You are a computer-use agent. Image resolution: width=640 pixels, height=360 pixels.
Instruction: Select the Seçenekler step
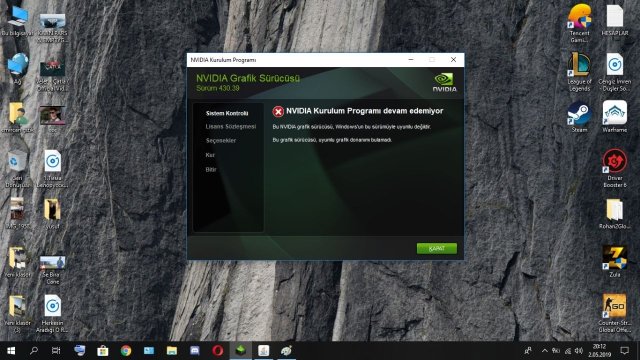221,140
